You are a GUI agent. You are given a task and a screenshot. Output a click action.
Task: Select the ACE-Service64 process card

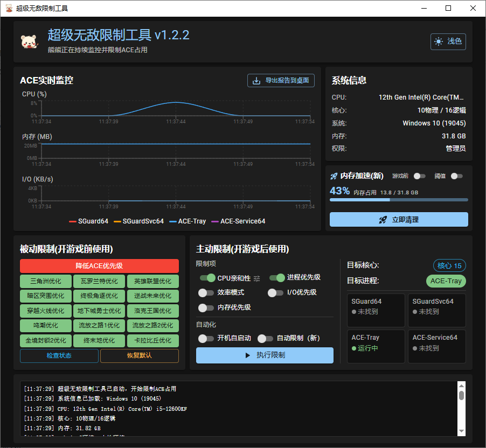pyautogui.click(x=437, y=346)
